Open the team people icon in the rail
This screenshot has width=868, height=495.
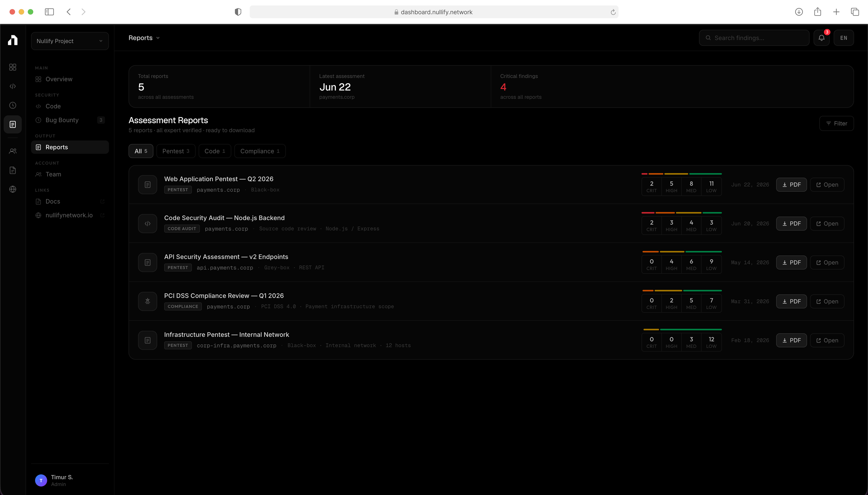[13, 151]
